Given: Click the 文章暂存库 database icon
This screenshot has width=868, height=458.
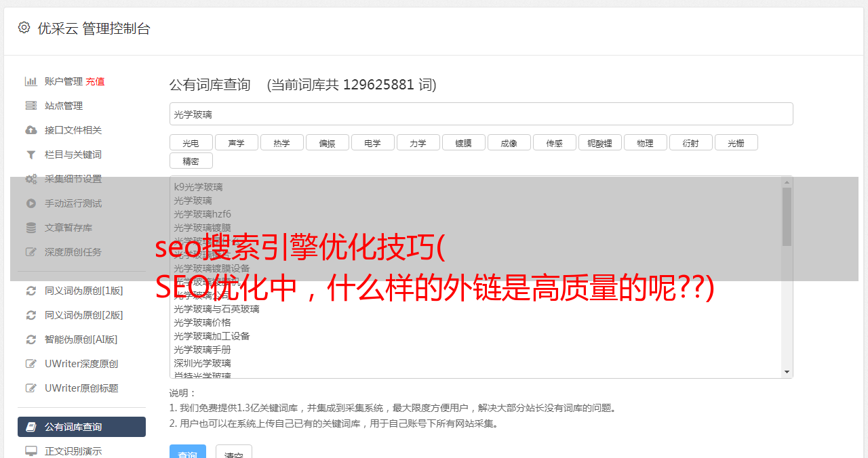Looking at the screenshot, I should (31, 228).
